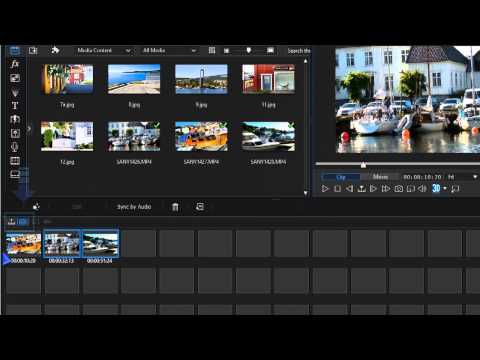Click the Magic tools wand icon
The image size is (480, 360).
pos(36,207)
